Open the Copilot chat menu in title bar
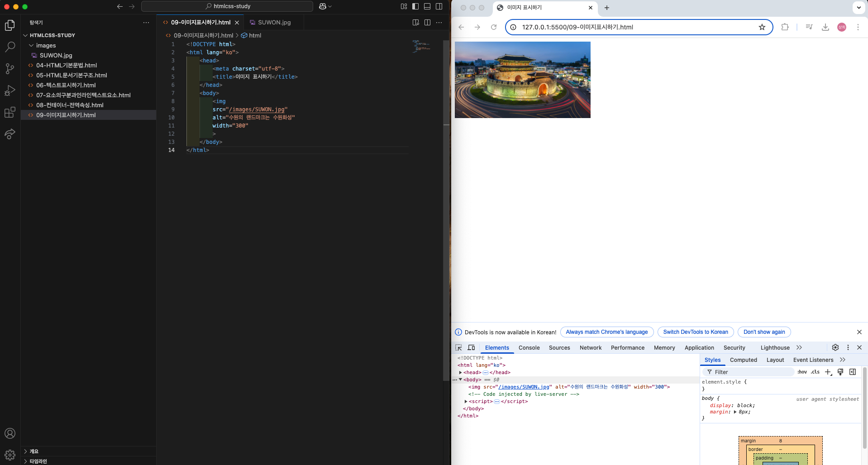868x465 pixels. click(x=325, y=6)
